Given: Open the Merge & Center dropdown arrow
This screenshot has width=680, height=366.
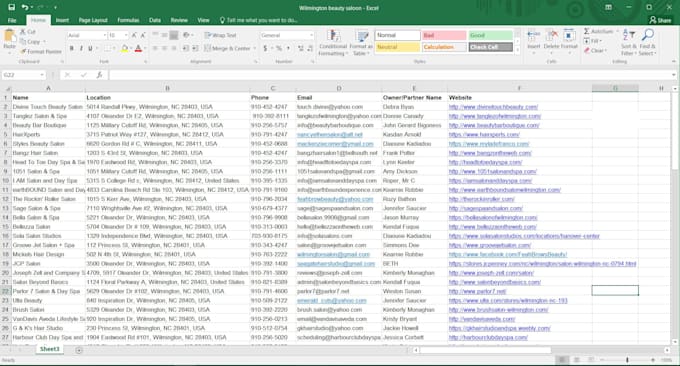Looking at the screenshot, I should [255, 49].
